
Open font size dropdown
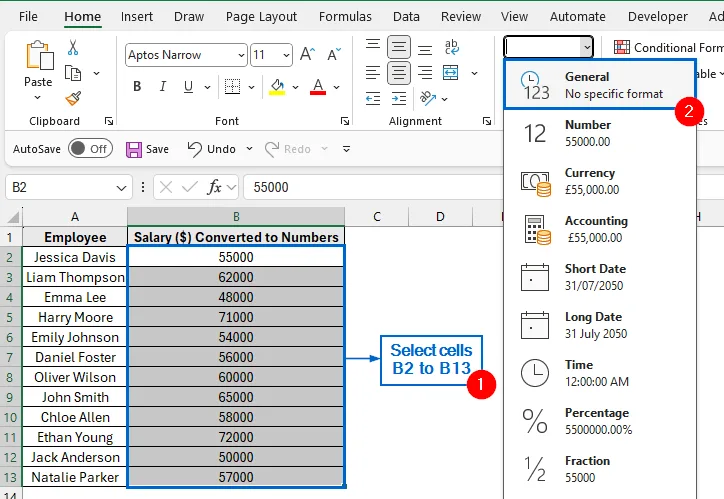coord(286,55)
